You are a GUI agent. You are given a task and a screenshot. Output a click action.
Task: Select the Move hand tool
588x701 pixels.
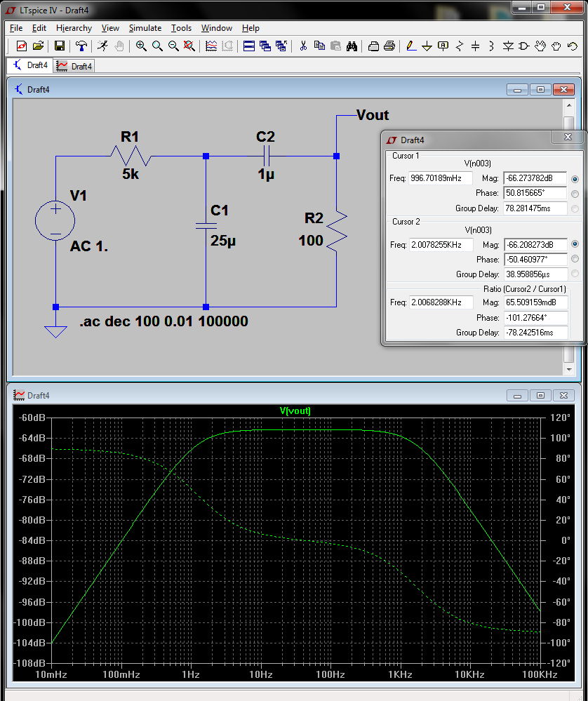pyautogui.click(x=540, y=46)
